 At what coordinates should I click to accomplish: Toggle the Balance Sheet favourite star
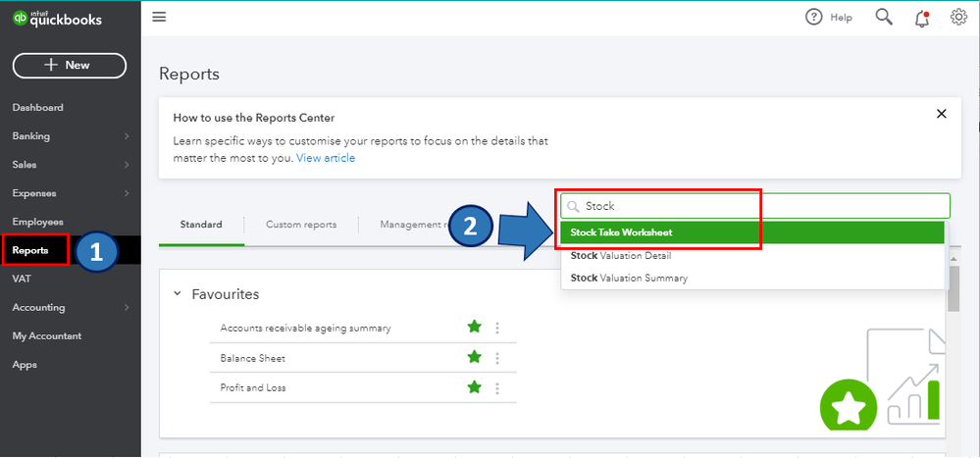coord(475,357)
